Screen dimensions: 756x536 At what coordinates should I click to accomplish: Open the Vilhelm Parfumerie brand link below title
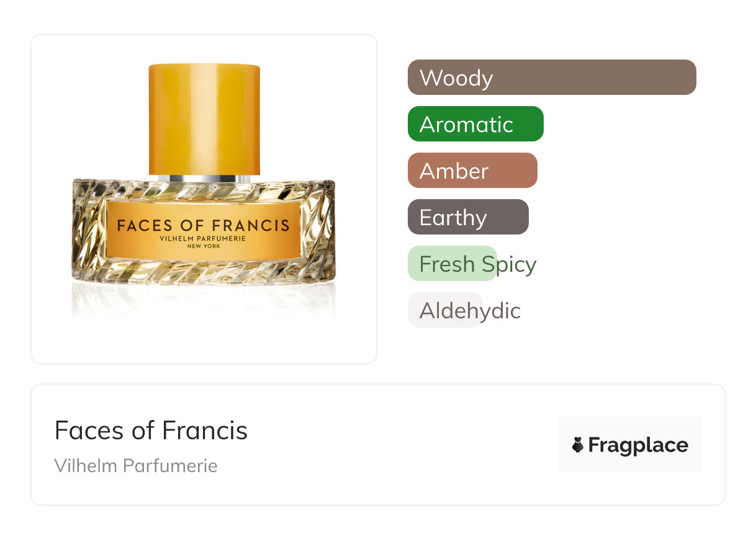tap(136, 466)
